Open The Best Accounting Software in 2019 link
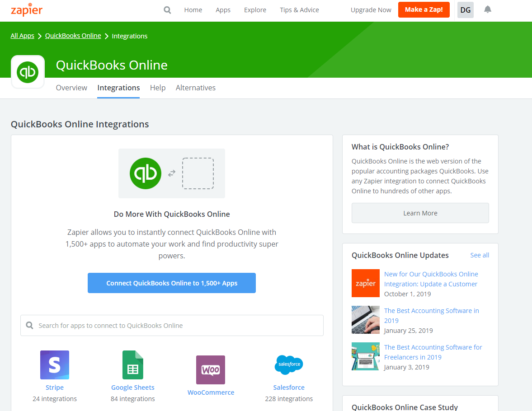532x411 pixels. coord(431,315)
